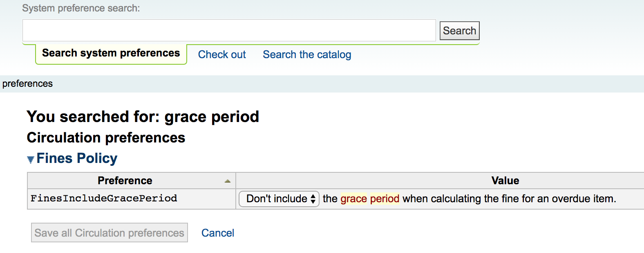This screenshot has height=253, width=644.
Task: Click Save all Circulation preferences button
Action: pos(110,233)
